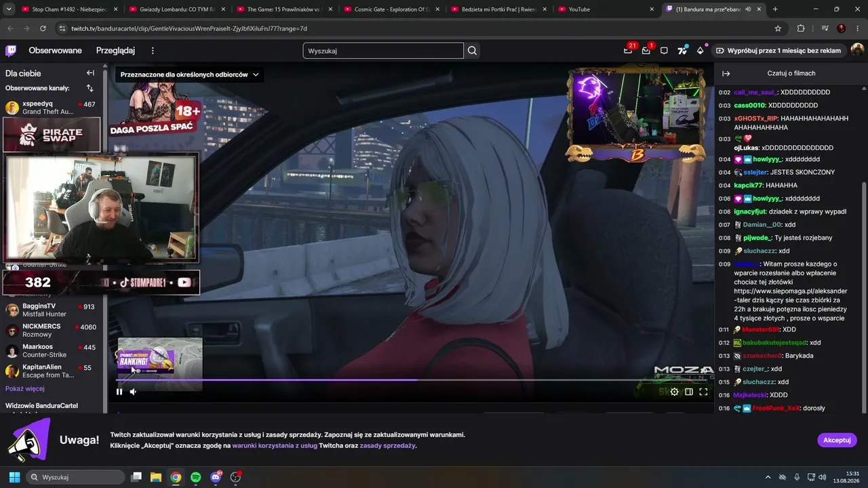
Task: Click Wypróbuj przez 1 miesiąc bez reklam
Action: (x=778, y=51)
